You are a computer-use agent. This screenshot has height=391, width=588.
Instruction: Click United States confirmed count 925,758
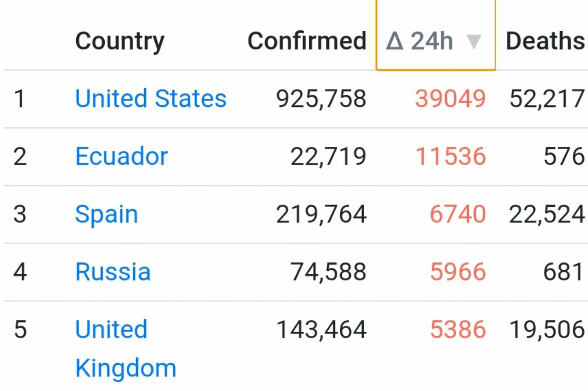(x=321, y=99)
